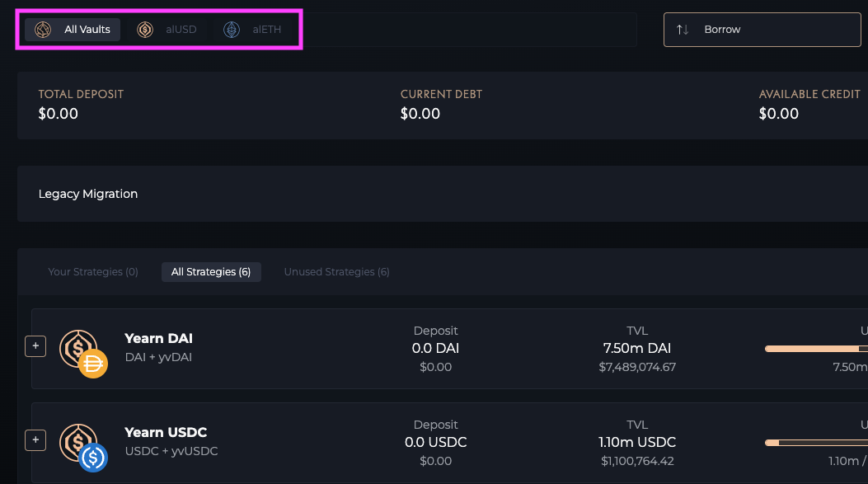
Task: View Unused Strategies (6)
Action: pos(336,271)
